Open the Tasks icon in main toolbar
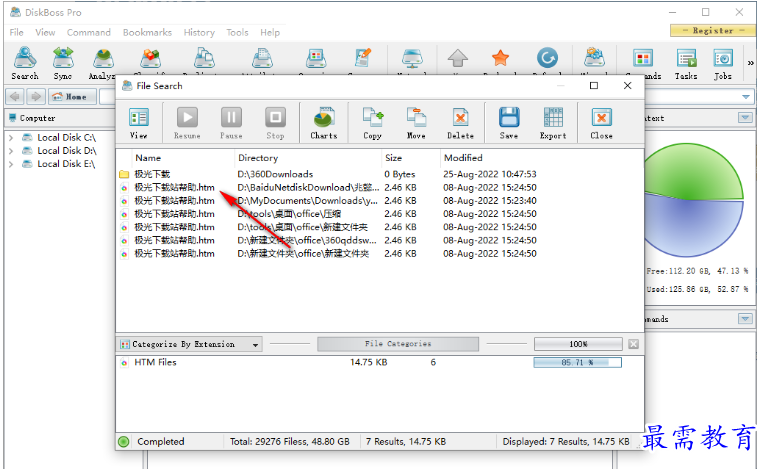764x469 pixels. (x=686, y=63)
